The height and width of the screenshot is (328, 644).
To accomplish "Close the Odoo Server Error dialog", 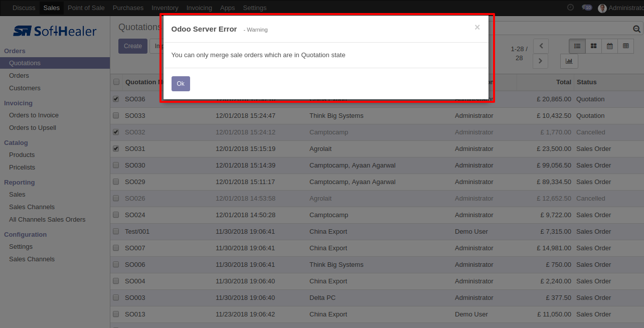I will click(x=477, y=28).
